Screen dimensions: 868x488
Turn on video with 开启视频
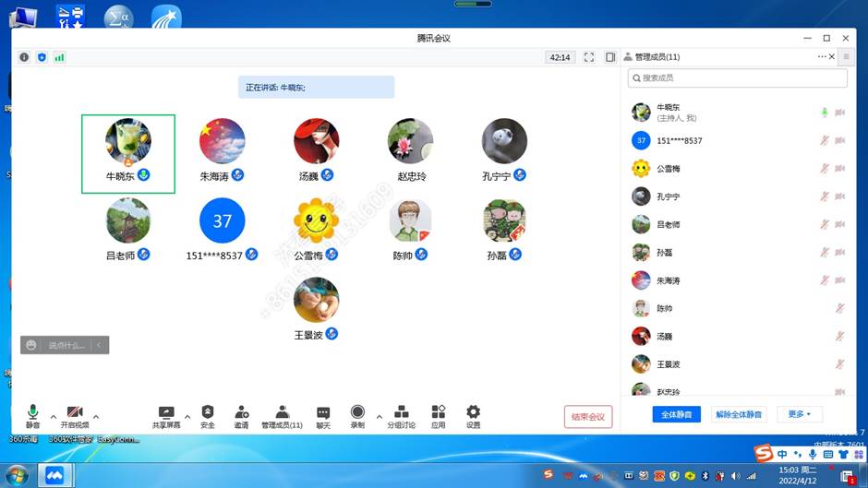pyautogui.click(x=75, y=412)
